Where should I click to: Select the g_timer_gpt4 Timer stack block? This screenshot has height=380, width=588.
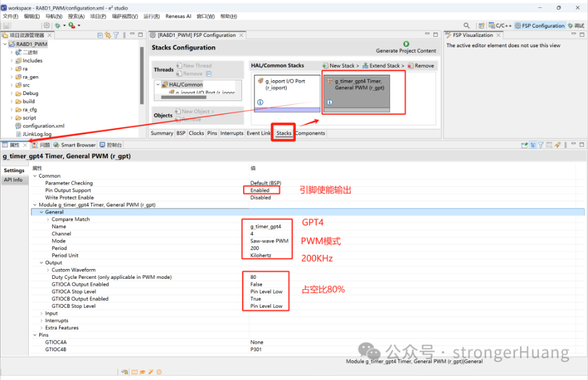tap(356, 93)
